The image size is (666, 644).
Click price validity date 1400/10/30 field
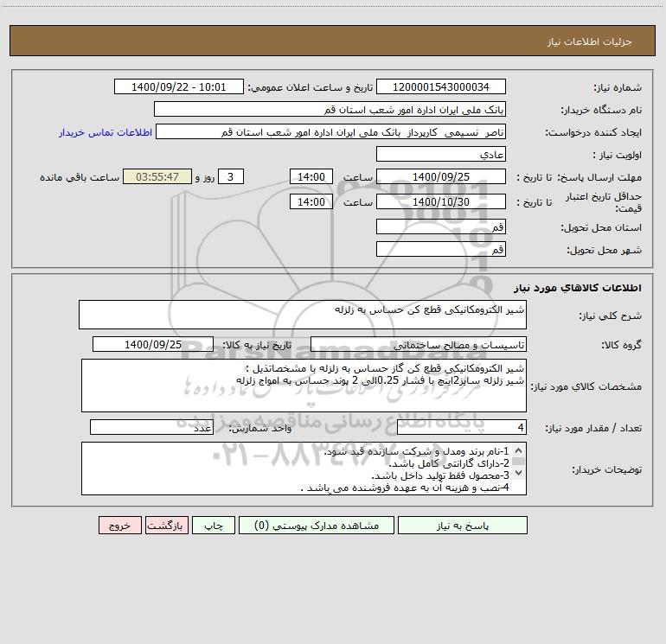coord(441,201)
